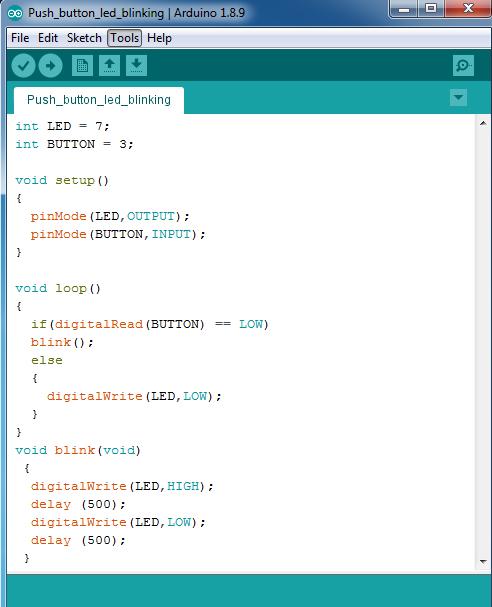Click the last 'delay (500);' line
The height and width of the screenshot is (607, 492).
[78, 540]
